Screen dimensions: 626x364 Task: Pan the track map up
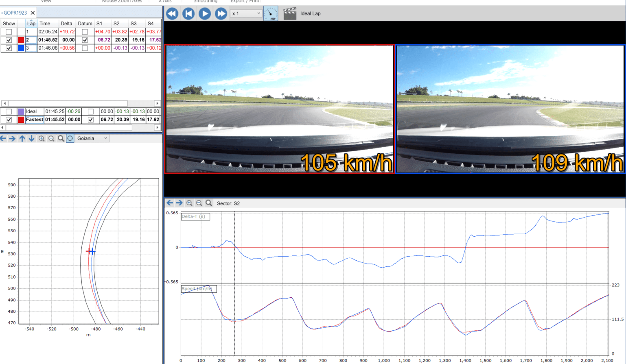click(x=22, y=138)
